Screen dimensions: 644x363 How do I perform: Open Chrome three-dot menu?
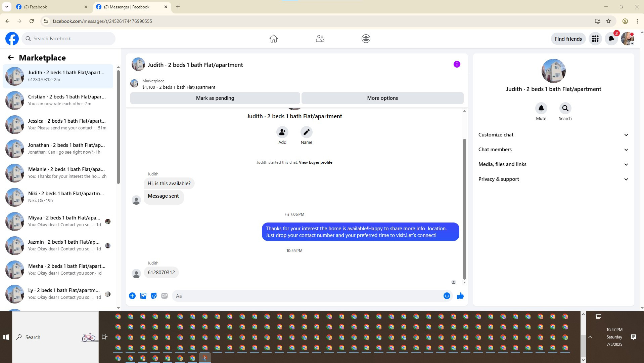(x=637, y=21)
